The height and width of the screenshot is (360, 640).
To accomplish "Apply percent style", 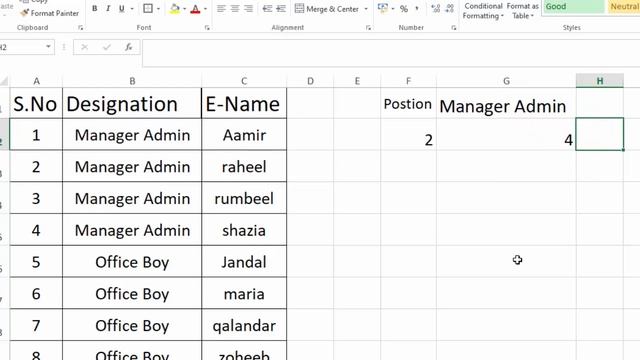I will click(404, 9).
